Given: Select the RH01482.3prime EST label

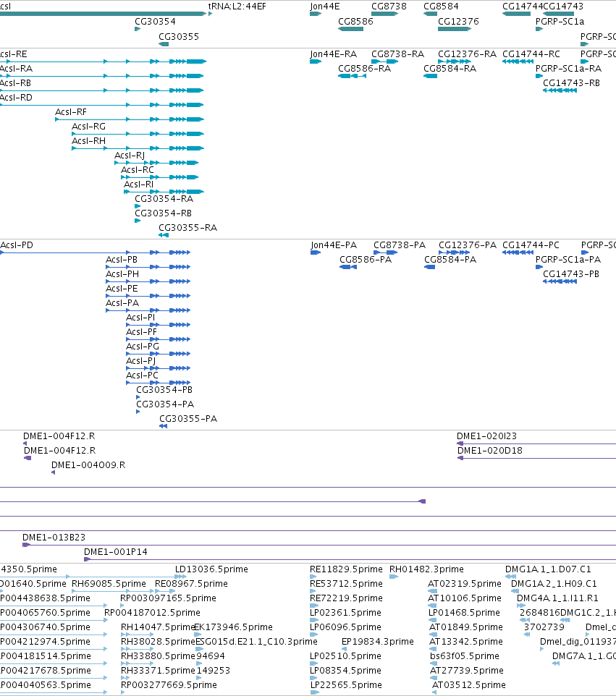Looking at the screenshot, I should [426, 569].
